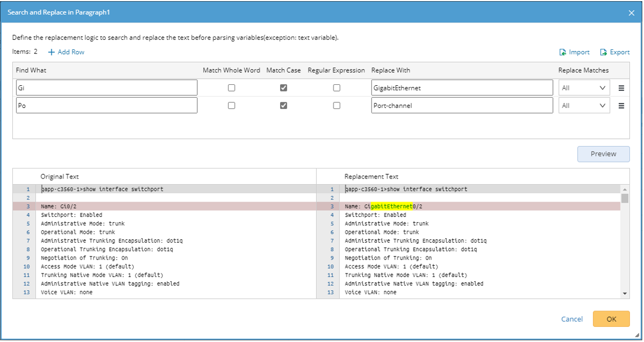644x342 pixels.
Task: Click 'Switchport: Enabled' in Replacement Text
Action: (376, 215)
